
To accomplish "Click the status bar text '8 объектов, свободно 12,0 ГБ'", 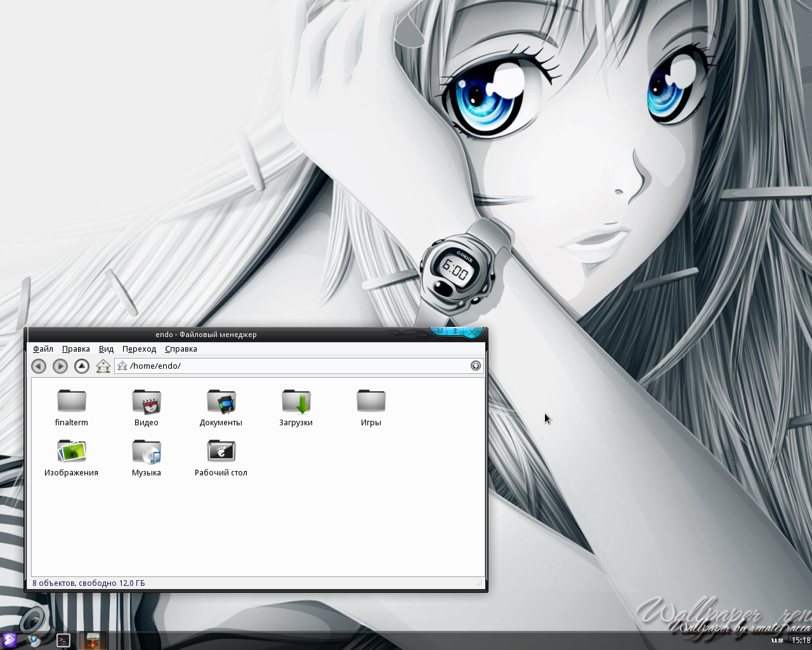I will click(89, 583).
